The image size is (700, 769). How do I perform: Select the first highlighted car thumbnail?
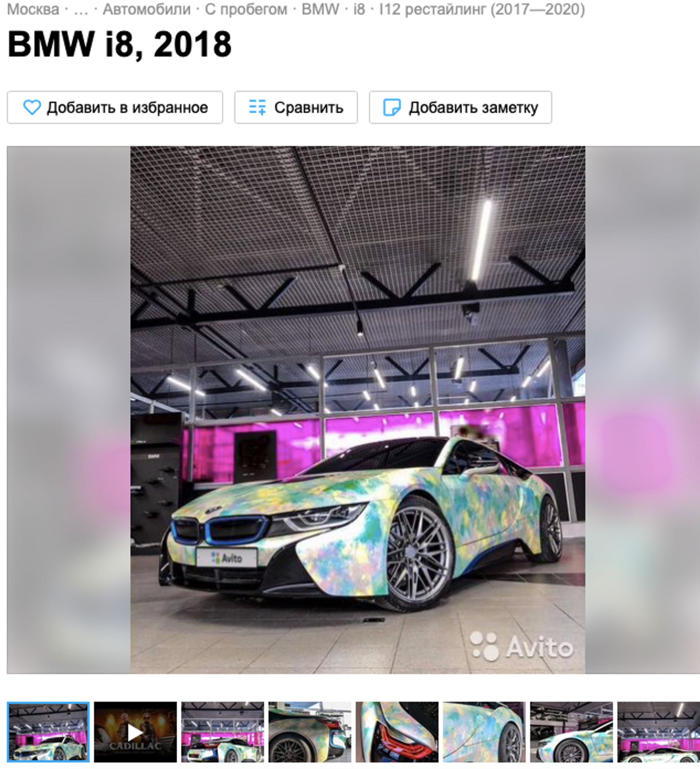[x=48, y=732]
